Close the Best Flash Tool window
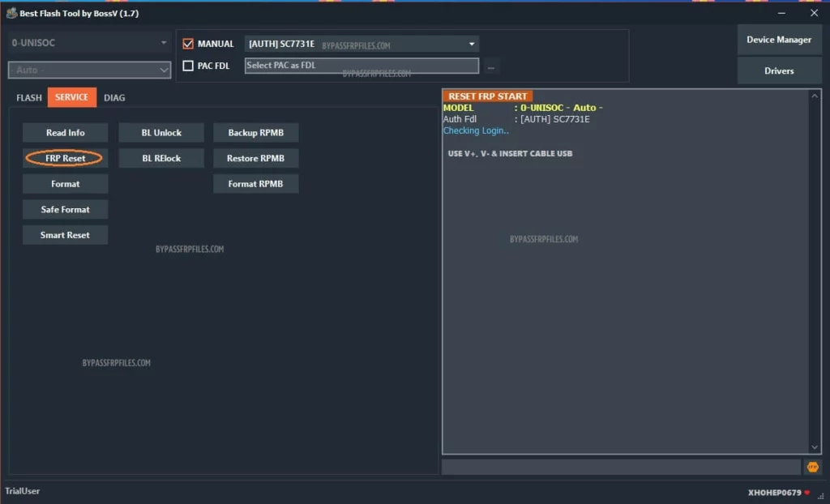Viewport: 830px width, 504px height. (814, 13)
